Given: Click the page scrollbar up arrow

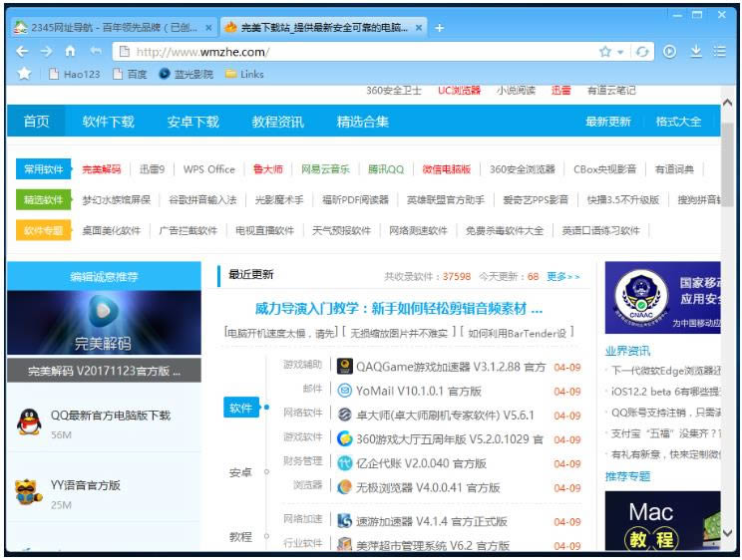Looking at the screenshot, I should [x=728, y=103].
